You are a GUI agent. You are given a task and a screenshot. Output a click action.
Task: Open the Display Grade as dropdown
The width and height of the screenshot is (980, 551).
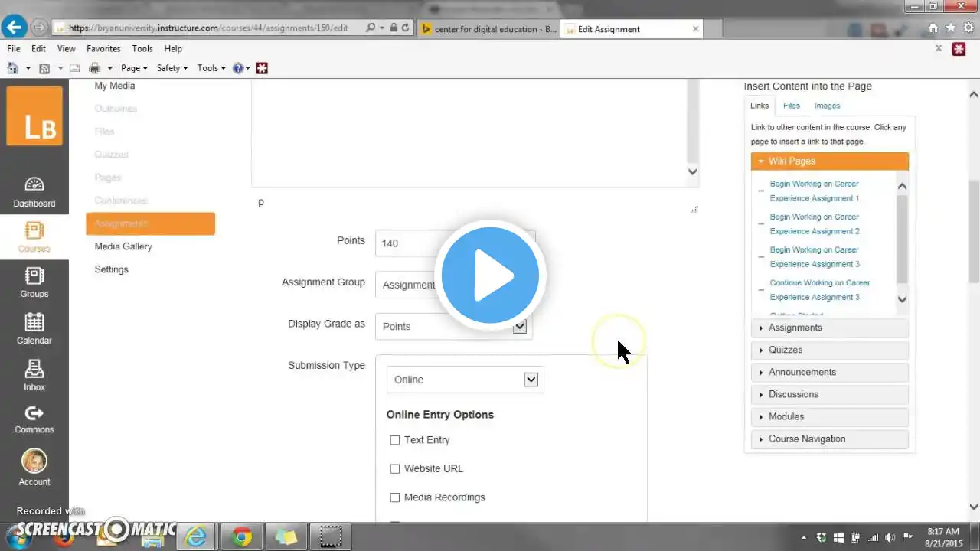click(x=454, y=326)
